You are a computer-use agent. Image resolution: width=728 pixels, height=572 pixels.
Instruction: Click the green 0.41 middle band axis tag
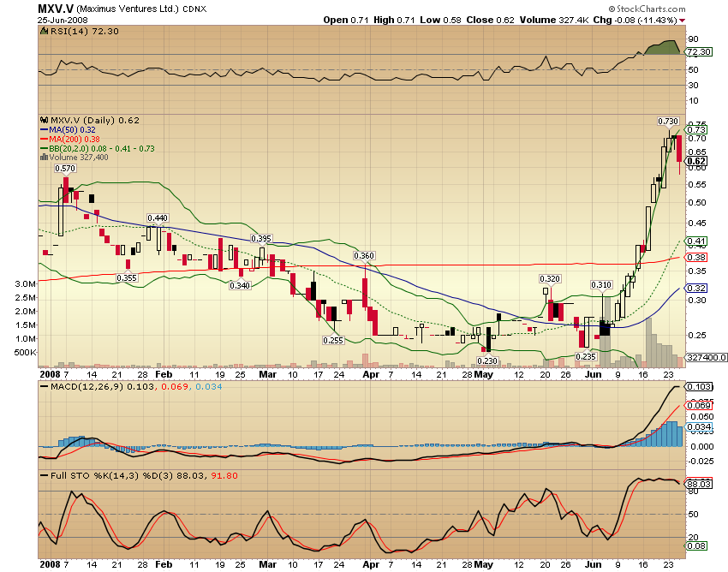(x=697, y=241)
